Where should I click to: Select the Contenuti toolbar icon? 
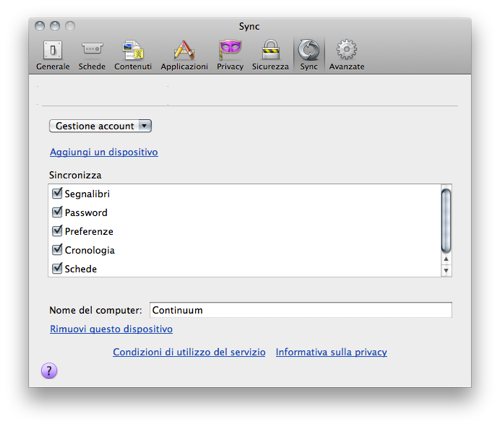click(133, 50)
